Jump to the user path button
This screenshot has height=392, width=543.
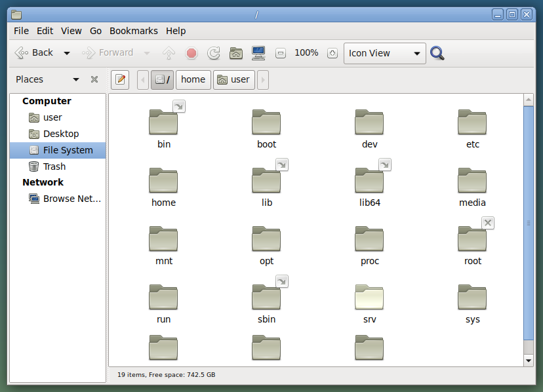(x=233, y=79)
